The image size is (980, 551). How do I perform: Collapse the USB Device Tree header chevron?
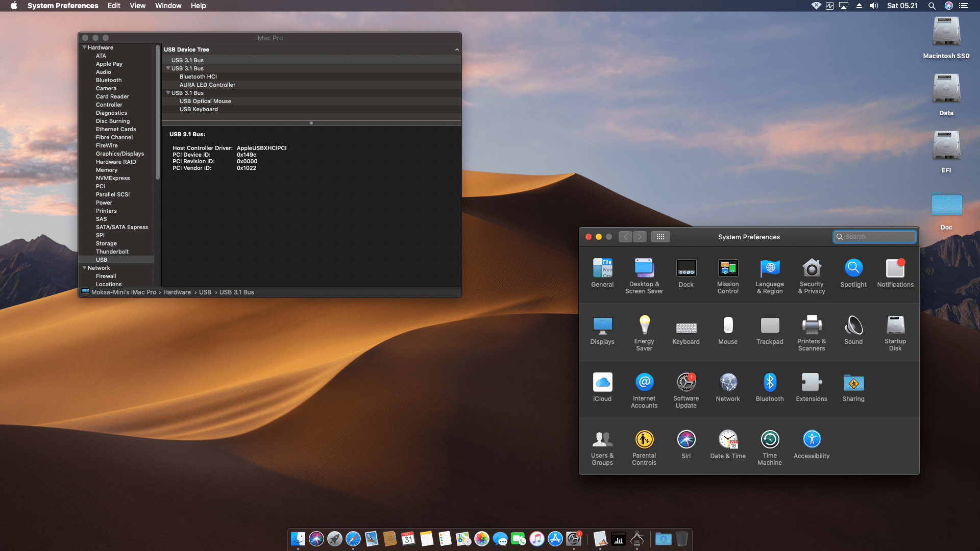pos(457,49)
